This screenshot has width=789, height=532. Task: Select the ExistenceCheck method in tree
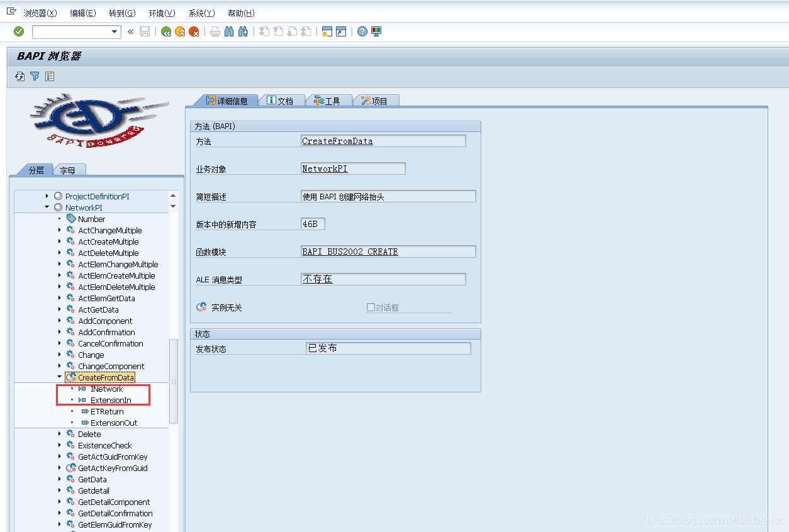tap(105, 445)
